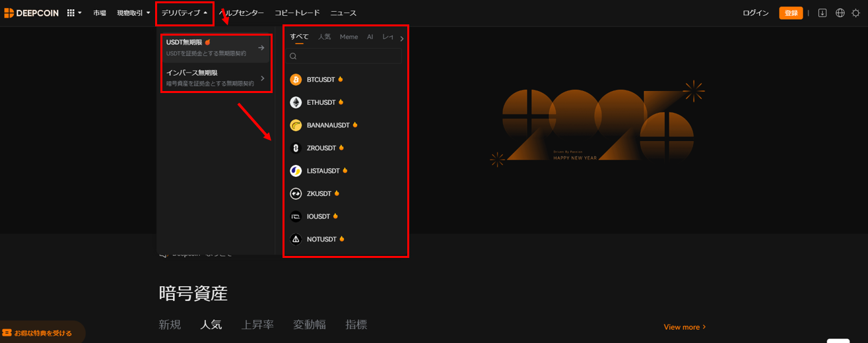Image resolution: width=868 pixels, height=343 pixels.
Task: Toggle the light/dark theme icon
Action: click(x=856, y=13)
